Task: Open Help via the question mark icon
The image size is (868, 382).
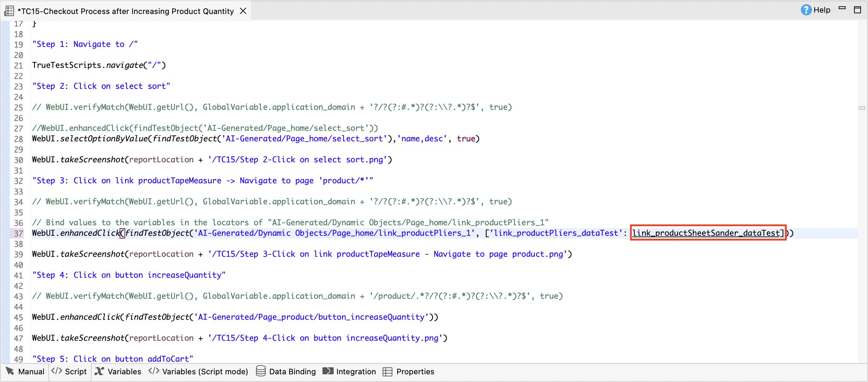Action: point(806,10)
